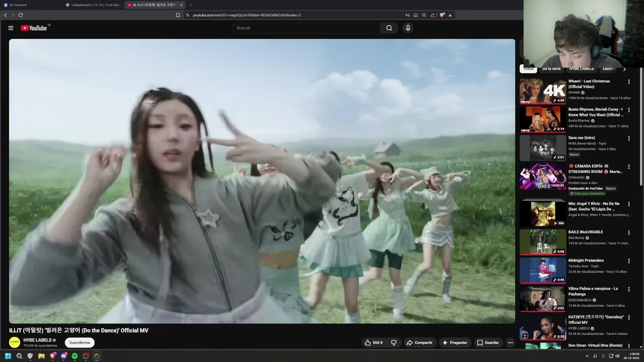Open Save me (Intro) thumbnail
The width and height of the screenshot is (644, 362).
tap(543, 148)
